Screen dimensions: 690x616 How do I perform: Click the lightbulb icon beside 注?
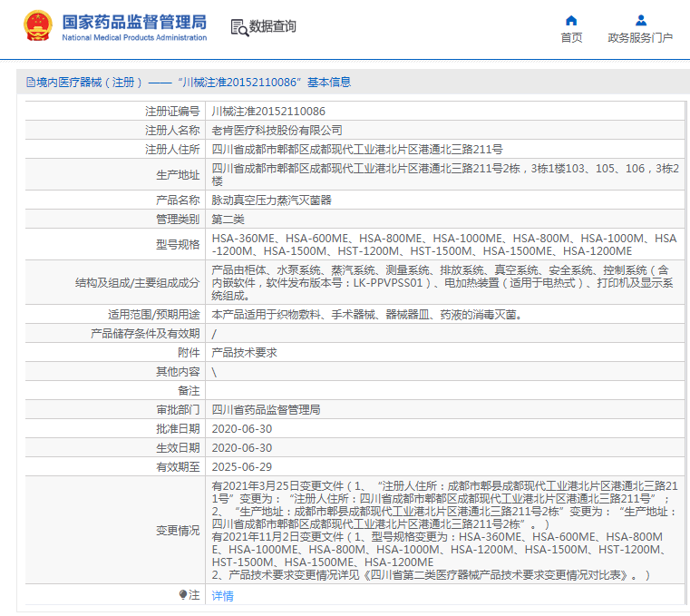183,595
